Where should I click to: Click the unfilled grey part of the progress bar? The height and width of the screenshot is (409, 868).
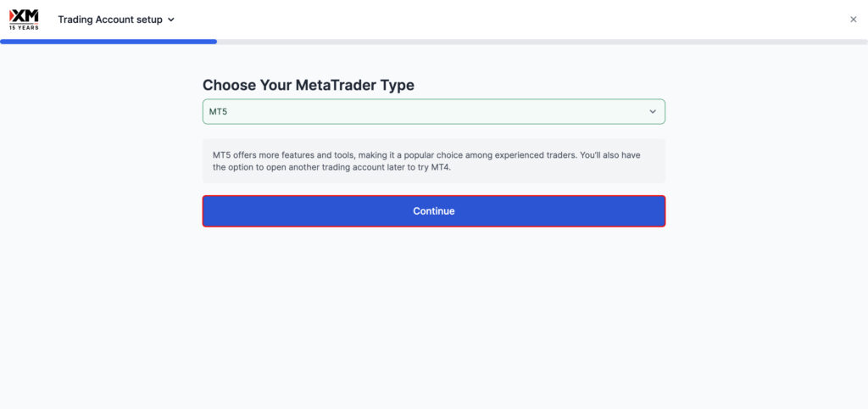coord(542,42)
